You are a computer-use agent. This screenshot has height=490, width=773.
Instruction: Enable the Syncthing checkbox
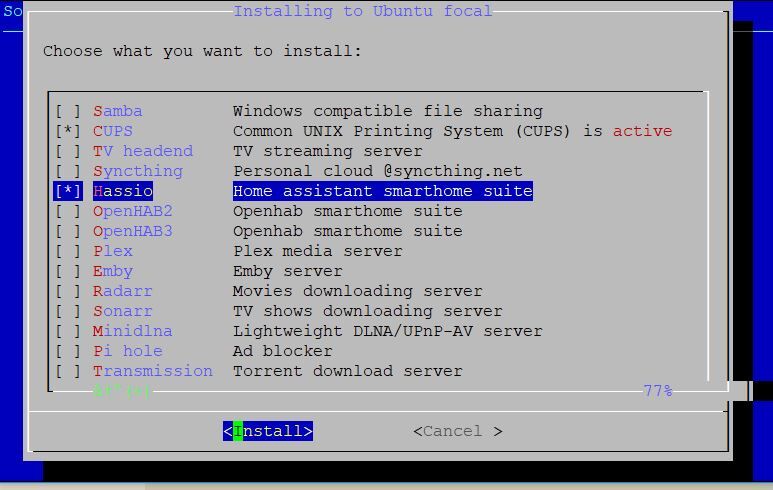click(68, 171)
